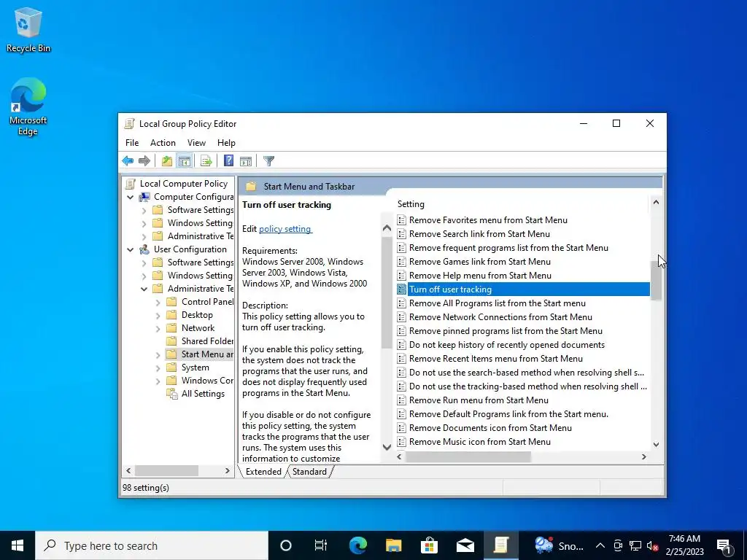This screenshot has height=560, width=747.
Task: Click the Up One Level folder icon
Action: pos(167,161)
